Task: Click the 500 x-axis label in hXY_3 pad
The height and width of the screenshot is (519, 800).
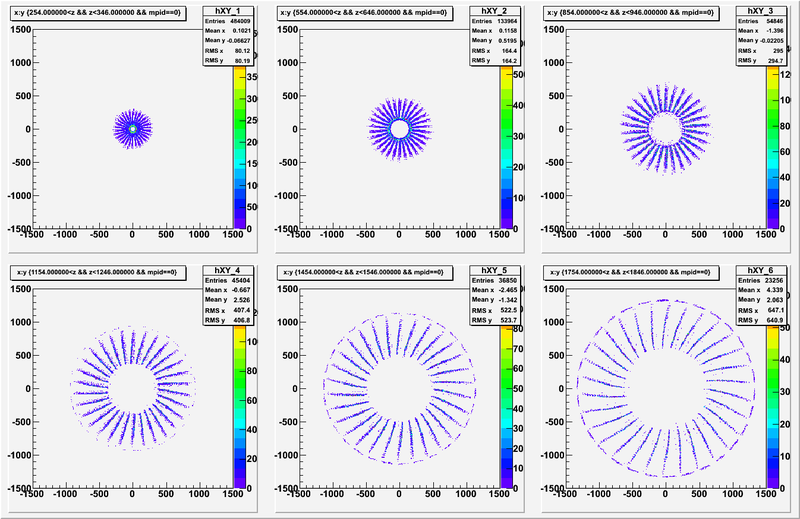Action: (699, 235)
